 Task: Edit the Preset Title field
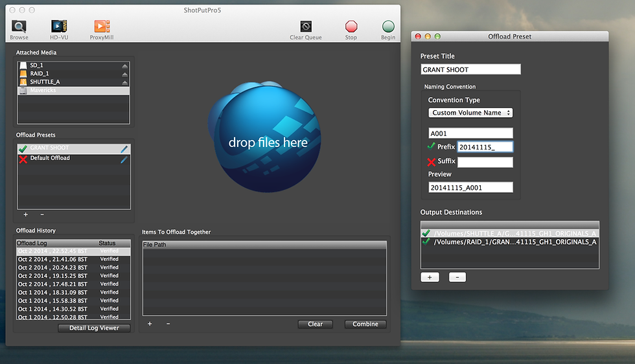[470, 70]
